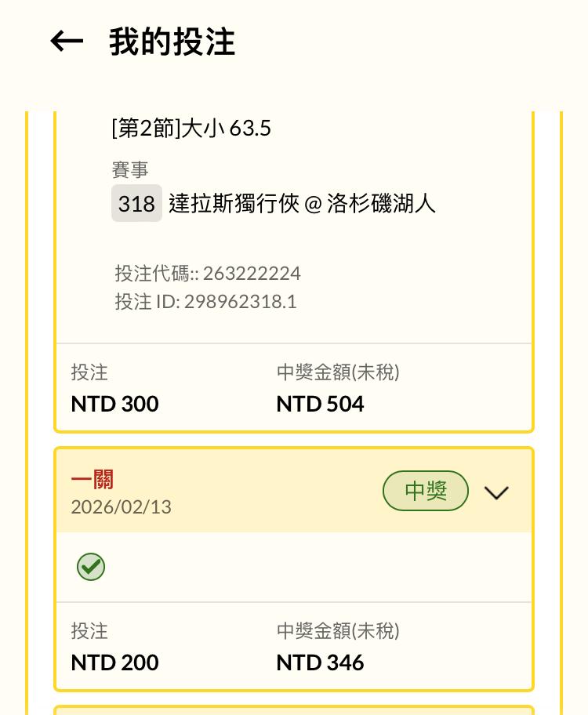This screenshot has width=588, height=715.
Task: Click the 一關 bet type heading
Action: pyautogui.click(x=93, y=480)
